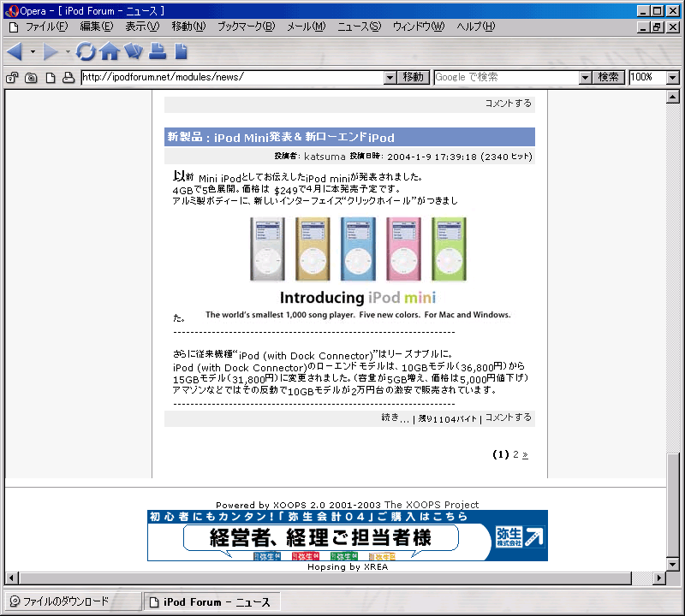This screenshot has height=616, width=685.
Task: Click the 弥生会計04 banner advertisement
Action: tap(348, 536)
